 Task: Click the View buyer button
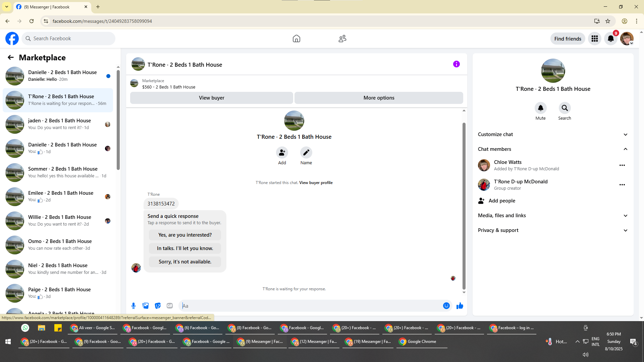tap(211, 98)
